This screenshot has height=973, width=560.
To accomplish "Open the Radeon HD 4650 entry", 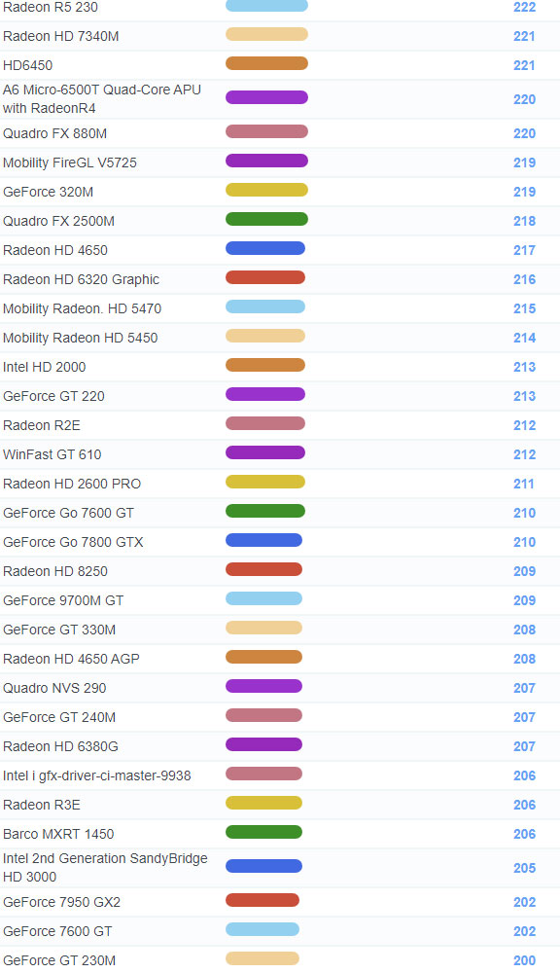I will 55,251.
